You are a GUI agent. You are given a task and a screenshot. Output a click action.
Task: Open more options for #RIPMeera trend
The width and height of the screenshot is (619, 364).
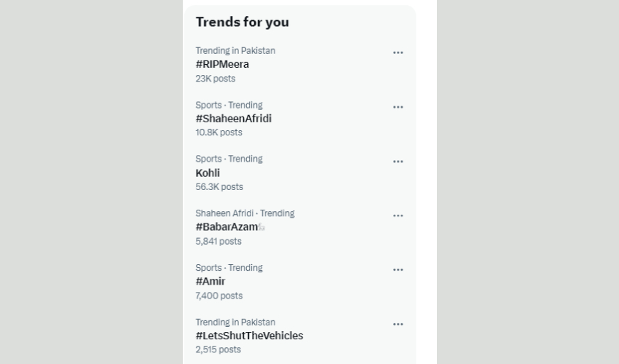pos(398,52)
